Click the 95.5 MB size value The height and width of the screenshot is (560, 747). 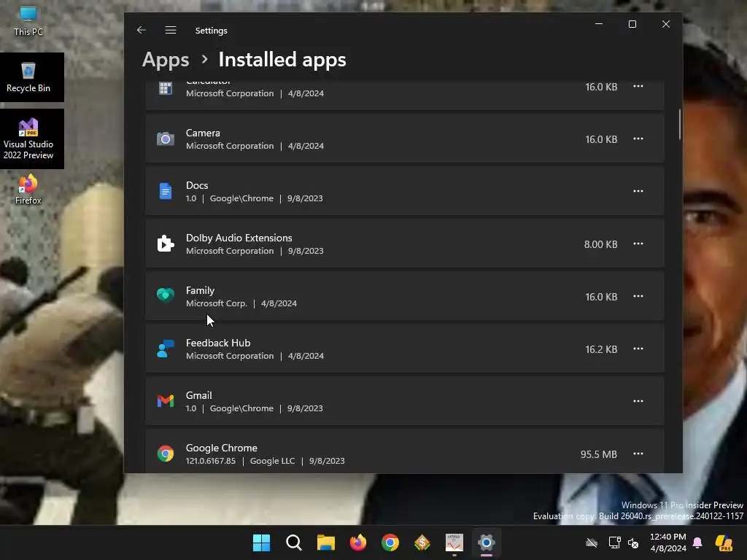click(x=598, y=454)
